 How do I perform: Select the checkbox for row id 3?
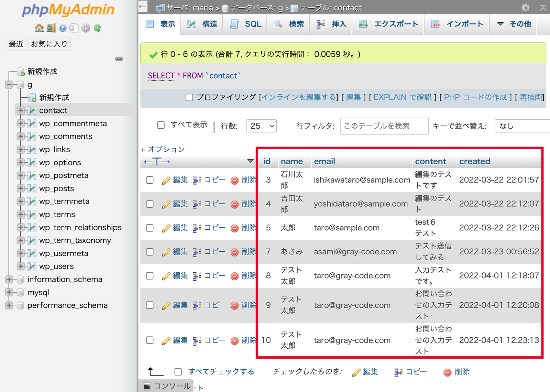point(150,180)
